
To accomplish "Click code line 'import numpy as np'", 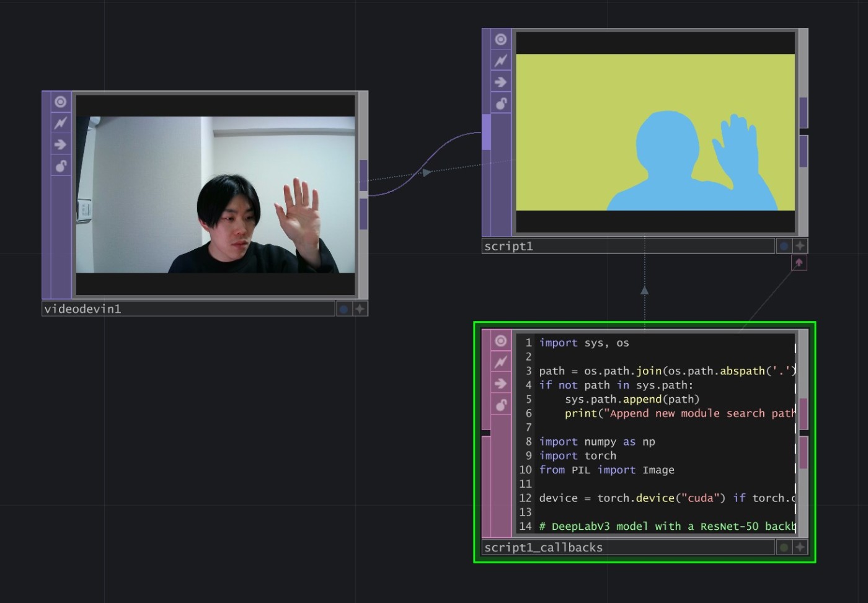I will coord(597,442).
